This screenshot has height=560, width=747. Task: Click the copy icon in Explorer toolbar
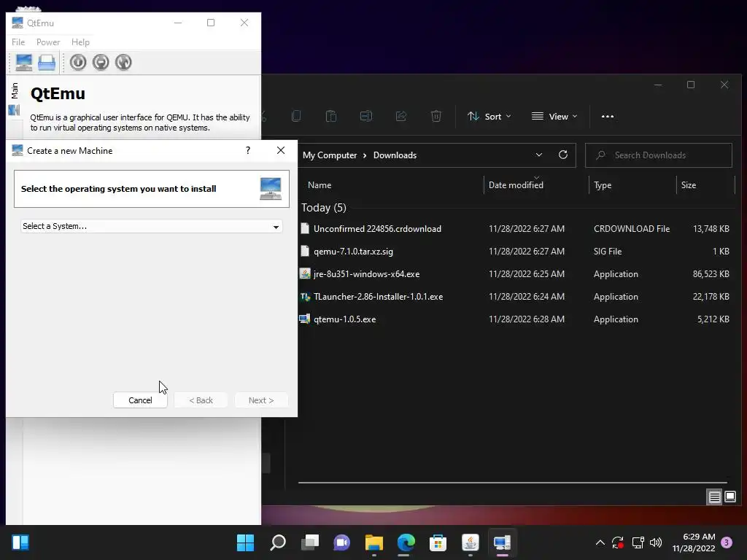(296, 116)
